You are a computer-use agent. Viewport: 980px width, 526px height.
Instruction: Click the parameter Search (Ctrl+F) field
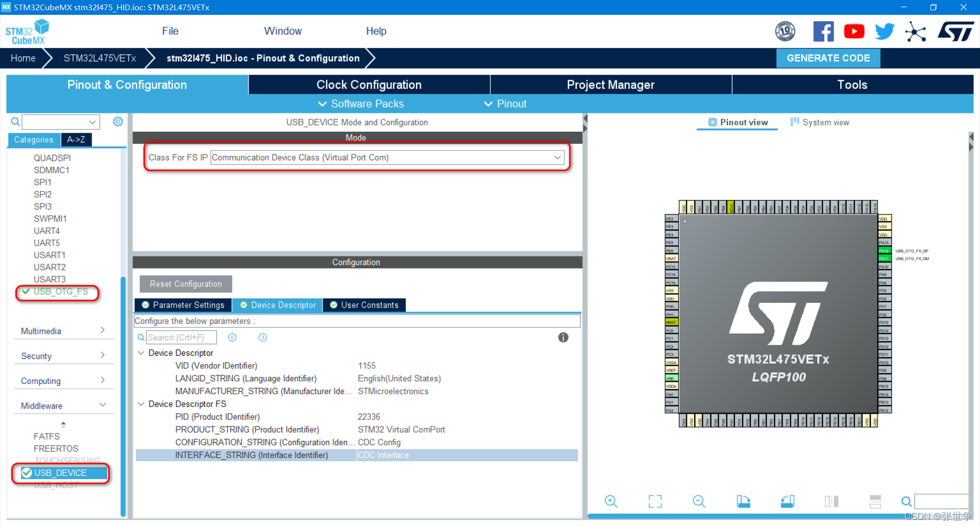(181, 338)
